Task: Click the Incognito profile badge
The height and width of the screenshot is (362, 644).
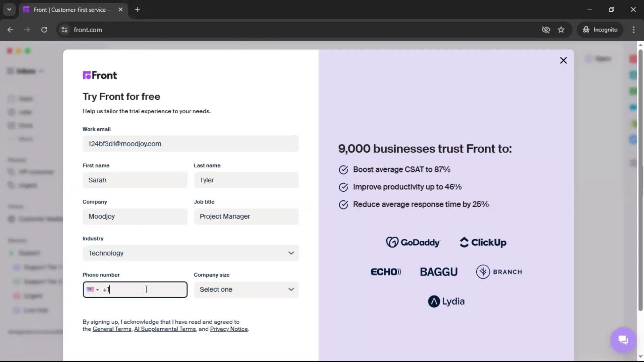Action: pyautogui.click(x=600, y=30)
